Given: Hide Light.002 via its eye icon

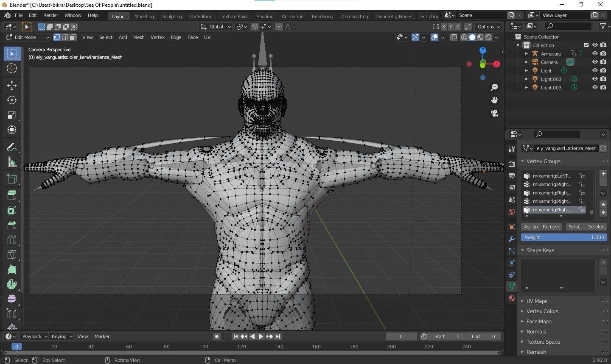Looking at the screenshot, I should (595, 79).
